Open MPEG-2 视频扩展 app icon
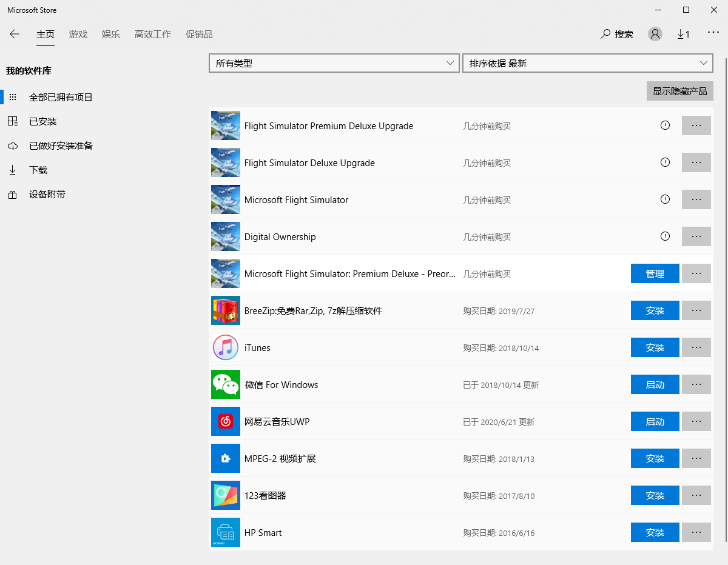The image size is (728, 565). click(226, 458)
